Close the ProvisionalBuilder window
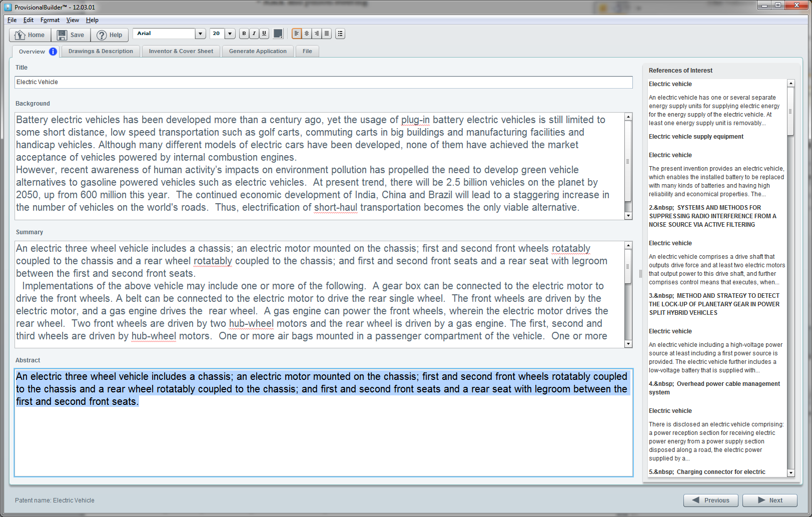 point(796,6)
